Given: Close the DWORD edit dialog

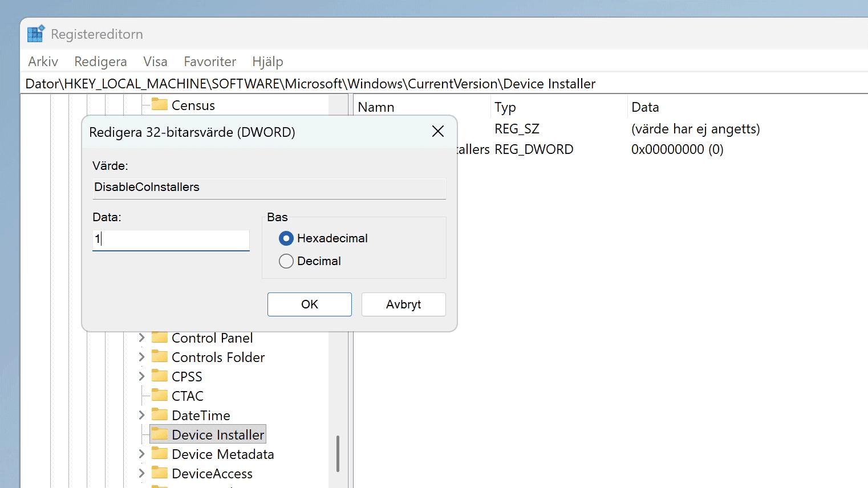Looking at the screenshot, I should pyautogui.click(x=438, y=132).
